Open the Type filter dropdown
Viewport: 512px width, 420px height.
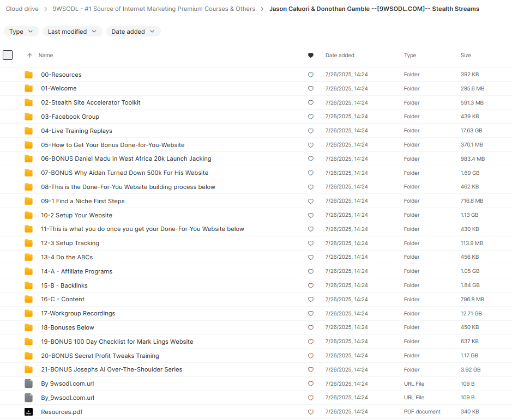coord(21,32)
